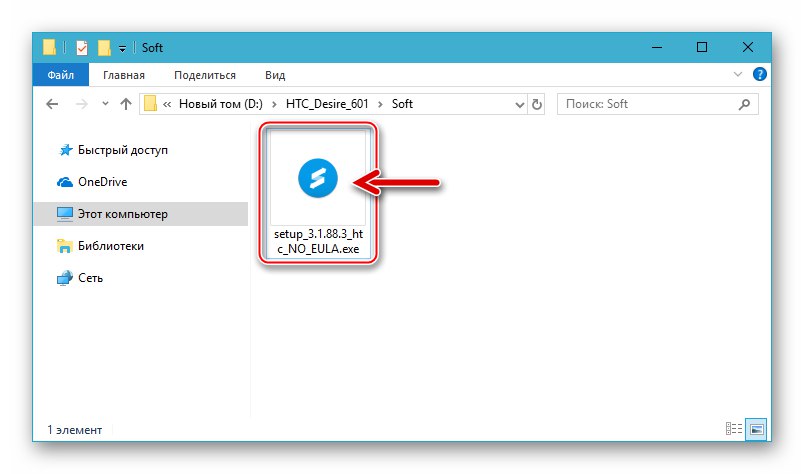Close the Soft explorer window
The height and width of the screenshot is (474, 804).
point(748,47)
